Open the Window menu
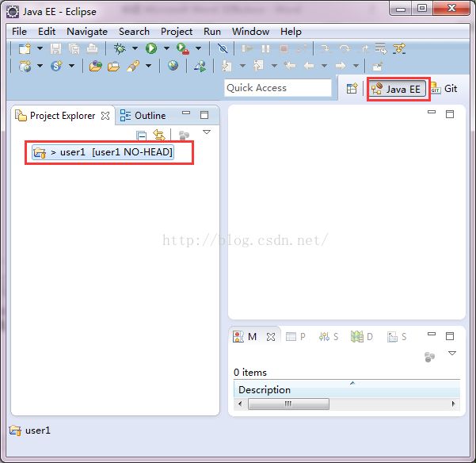 coord(250,31)
